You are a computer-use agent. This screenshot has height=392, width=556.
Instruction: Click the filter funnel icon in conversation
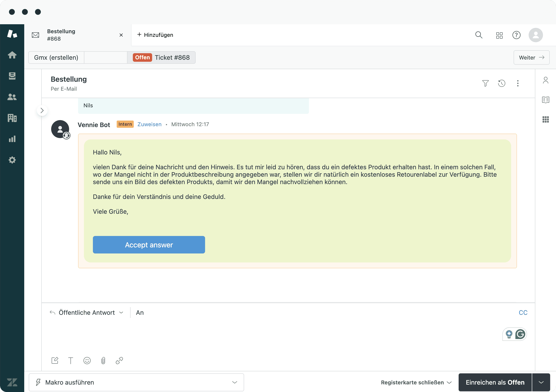point(485,83)
